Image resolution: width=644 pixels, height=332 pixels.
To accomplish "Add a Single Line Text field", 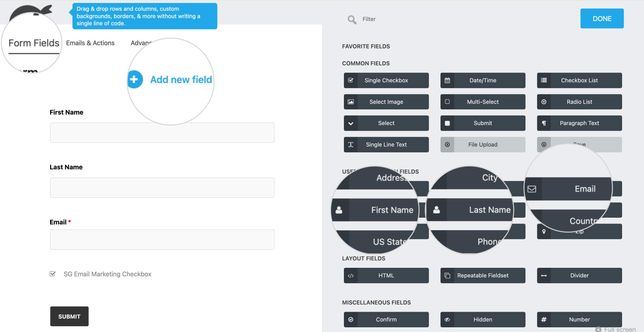I will click(386, 144).
